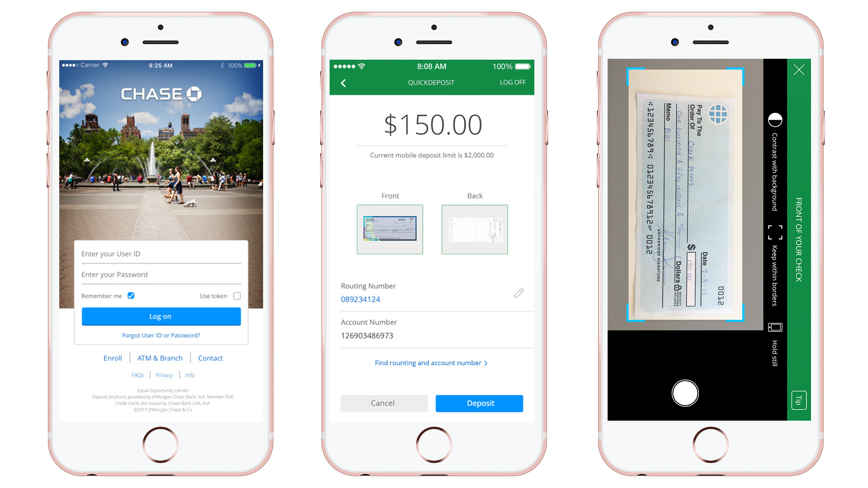Expand Find routing and account number

[432, 363]
